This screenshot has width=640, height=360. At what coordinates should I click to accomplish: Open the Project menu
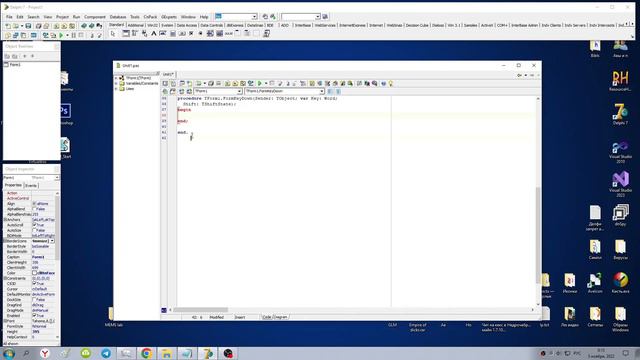click(62, 17)
